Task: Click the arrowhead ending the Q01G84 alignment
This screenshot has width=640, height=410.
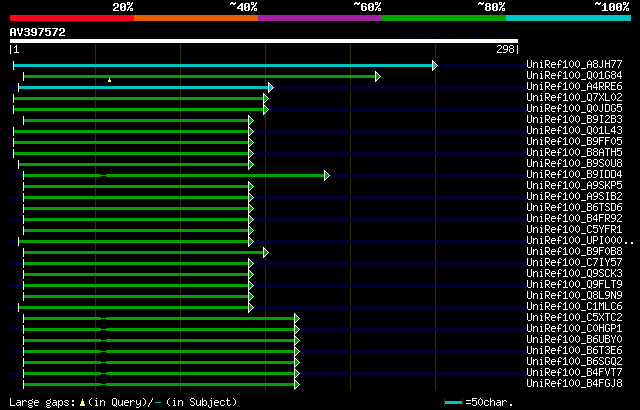Action: pos(378,76)
